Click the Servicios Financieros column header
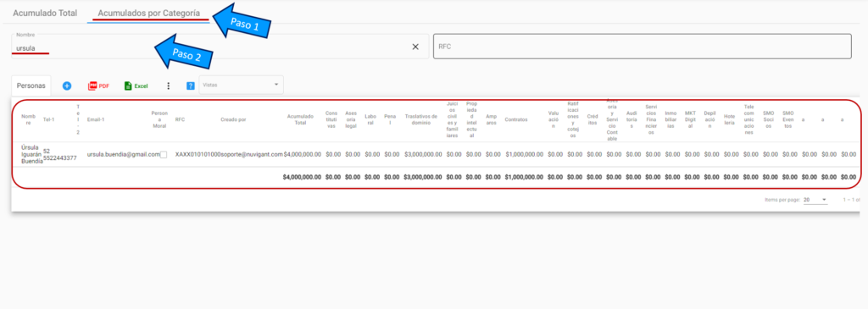Screen dimensions: 868x309 coord(651,119)
